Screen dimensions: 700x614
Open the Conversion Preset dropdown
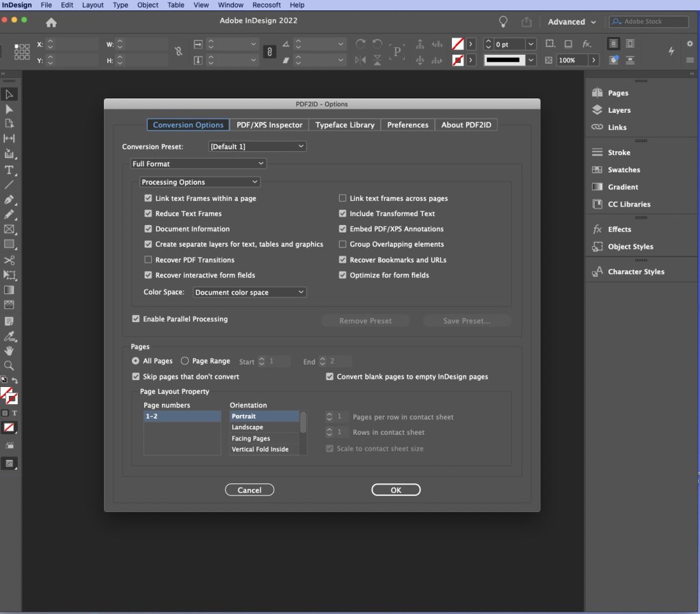tap(257, 146)
